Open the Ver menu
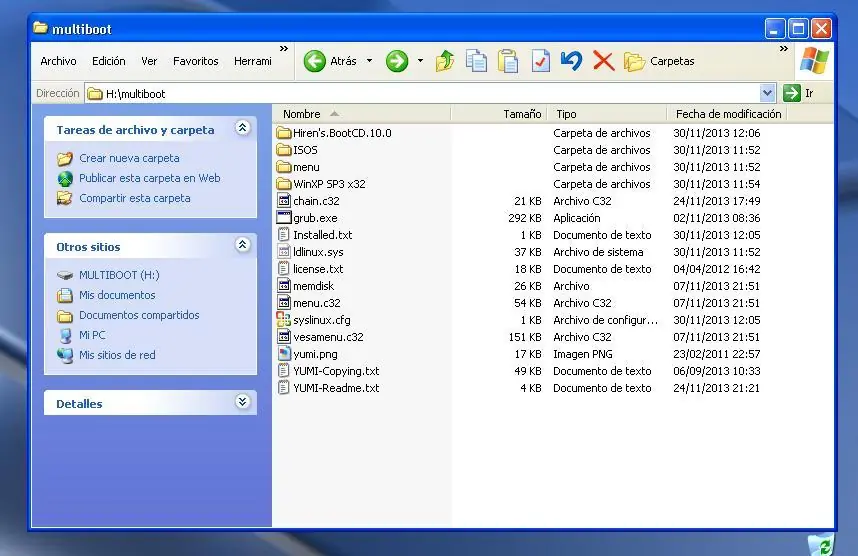 point(149,61)
